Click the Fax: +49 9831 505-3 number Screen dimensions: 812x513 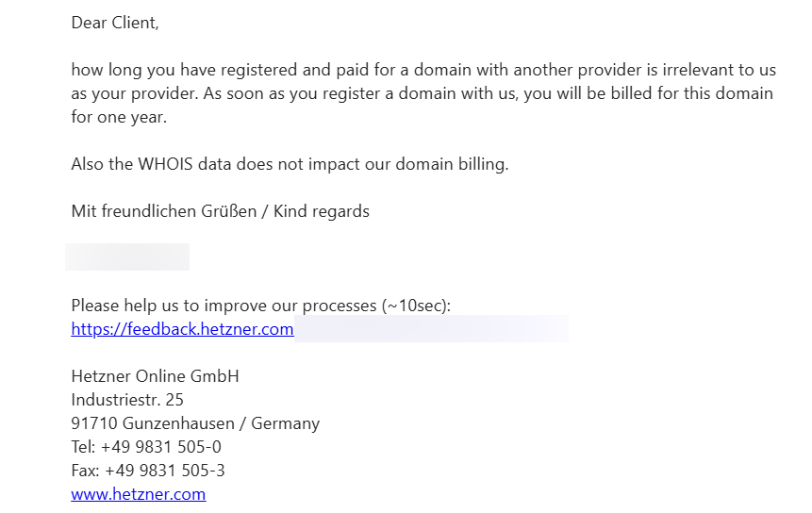pos(148,471)
